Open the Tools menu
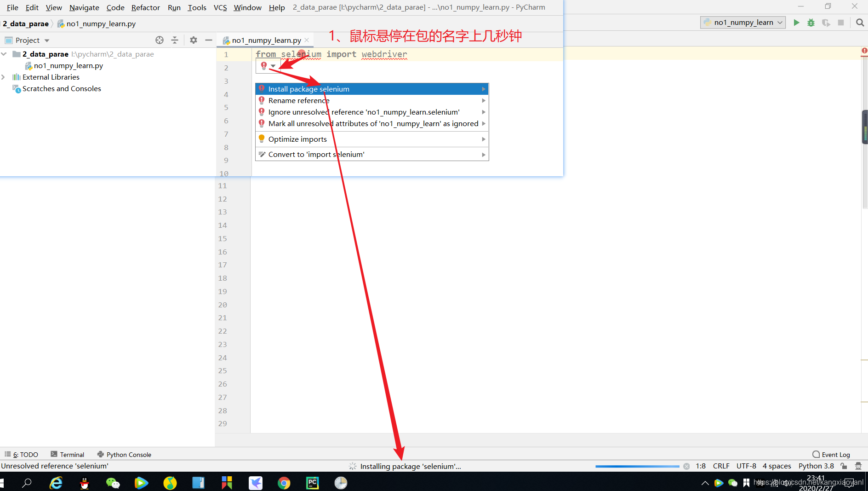This screenshot has width=868, height=491. tap(197, 7)
